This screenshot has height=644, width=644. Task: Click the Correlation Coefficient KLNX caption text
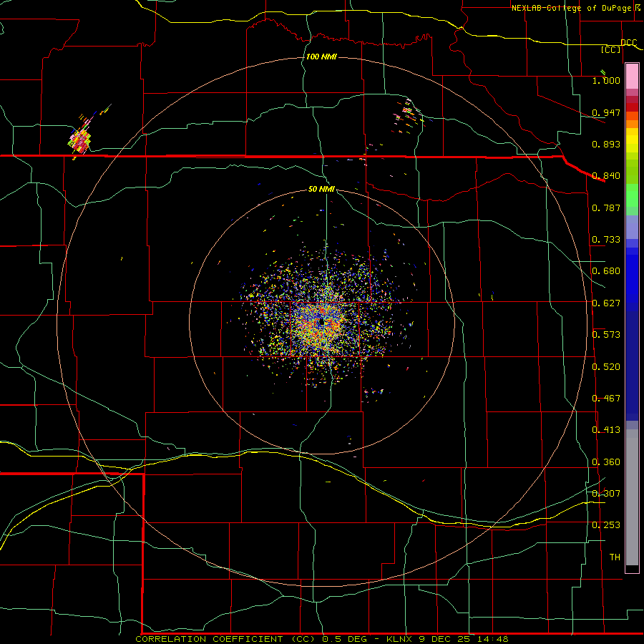322,639
